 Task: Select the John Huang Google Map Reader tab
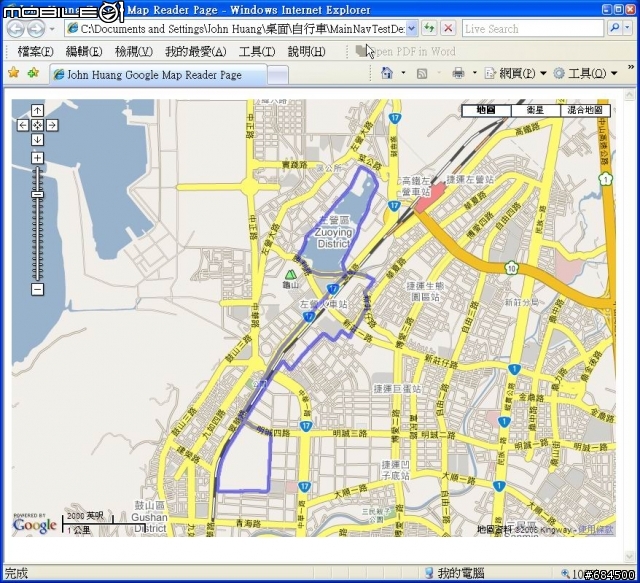point(155,75)
